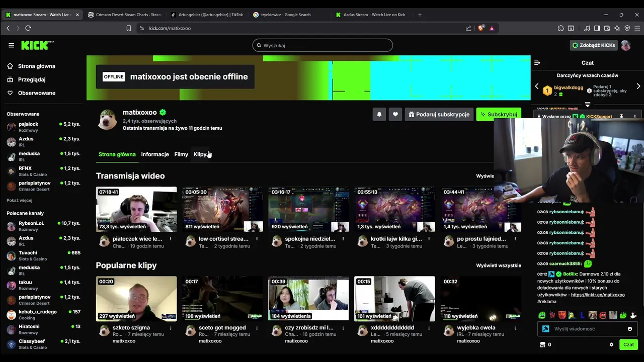The height and width of the screenshot is (362, 644).
Task: Open options menu for 'sceto got mogged' clip
Action: tap(257, 328)
